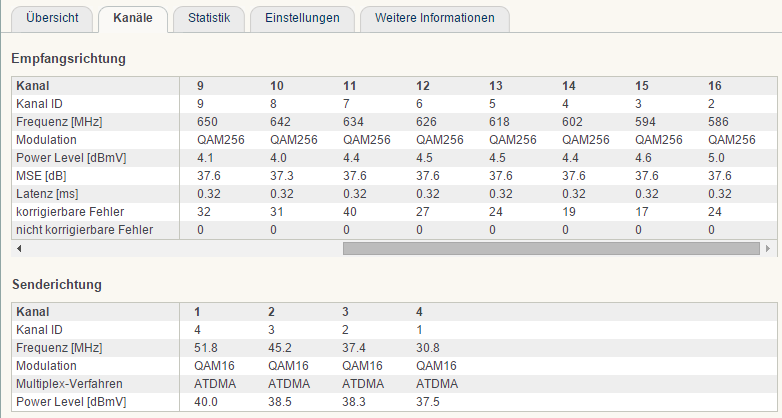This screenshot has width=782, height=418.
Task: Click the active Kanäle tab
Action: [133, 19]
